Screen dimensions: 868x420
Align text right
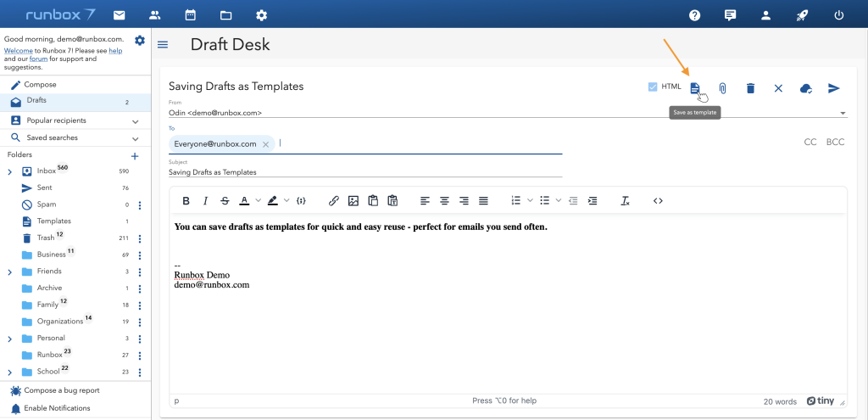tap(464, 201)
